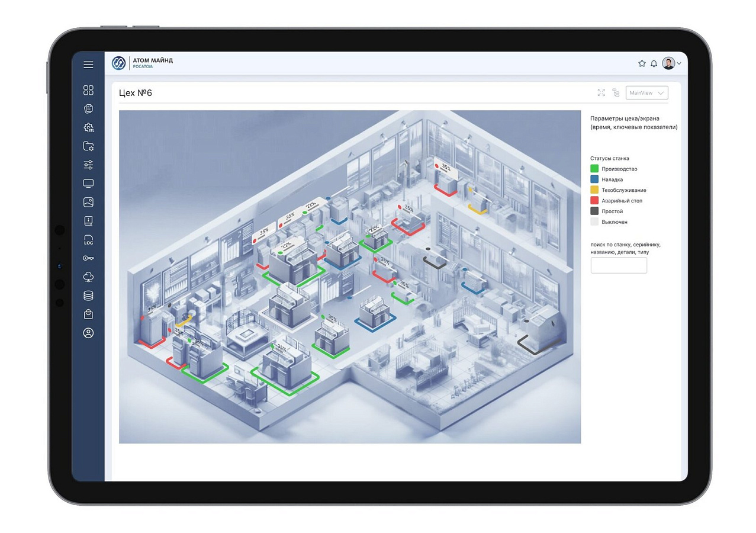Viewport: 756px width, 533px height.
Task: Open the key access sidebar icon
Action: [88, 258]
